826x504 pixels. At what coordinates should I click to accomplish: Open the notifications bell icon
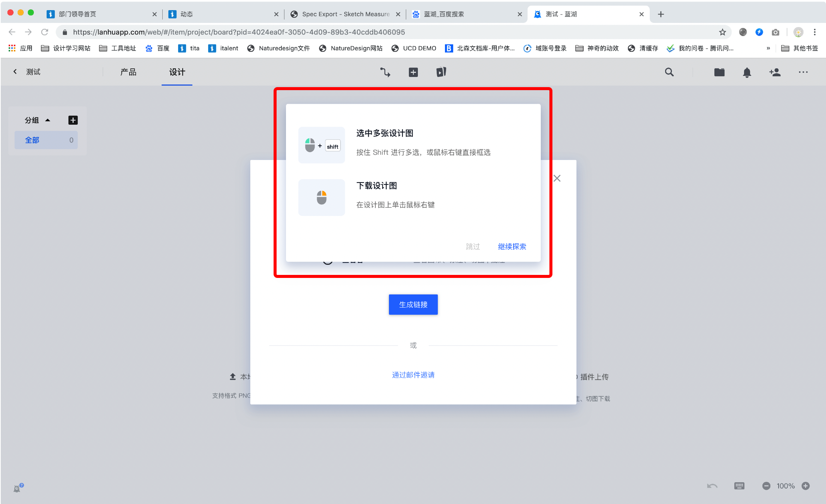[747, 72]
